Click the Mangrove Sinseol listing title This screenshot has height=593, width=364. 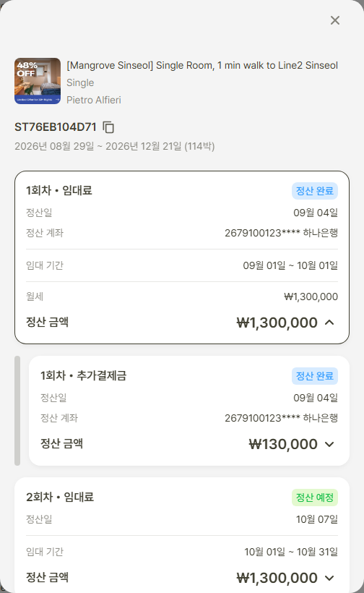[x=202, y=65]
